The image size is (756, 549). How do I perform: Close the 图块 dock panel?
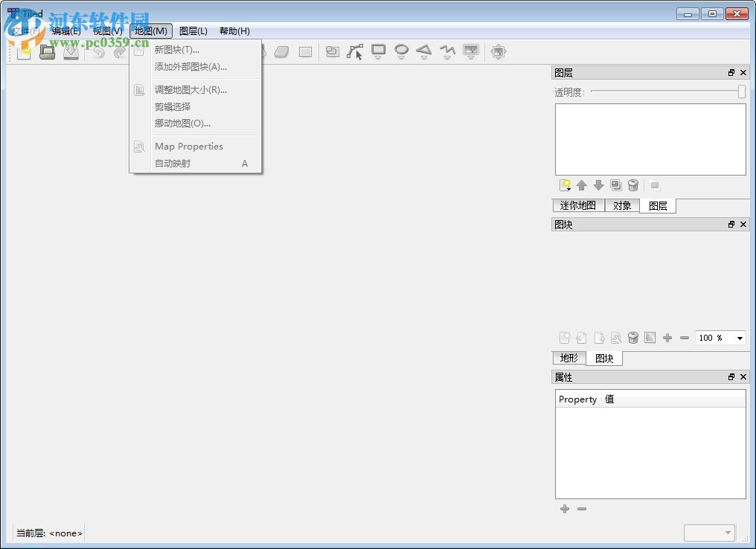click(x=743, y=225)
